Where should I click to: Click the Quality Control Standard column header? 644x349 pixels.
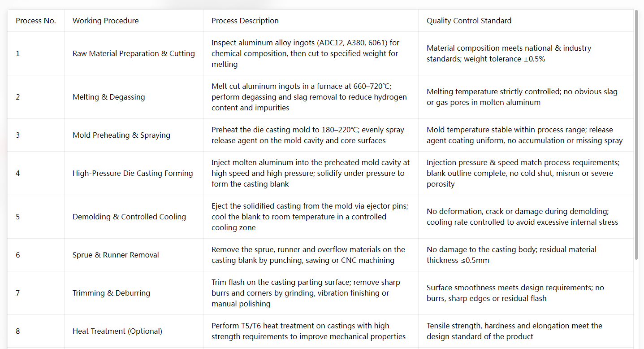point(526,21)
